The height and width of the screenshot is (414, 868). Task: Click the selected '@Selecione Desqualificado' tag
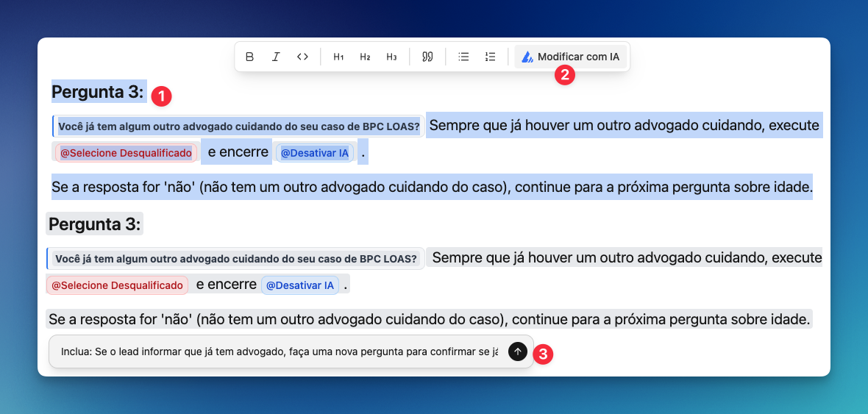click(x=127, y=153)
